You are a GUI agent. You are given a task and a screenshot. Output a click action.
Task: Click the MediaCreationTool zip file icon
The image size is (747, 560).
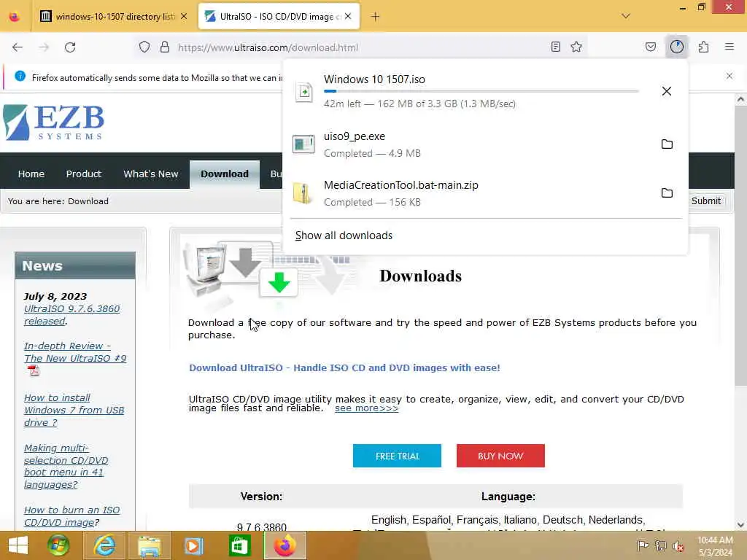tap(303, 192)
